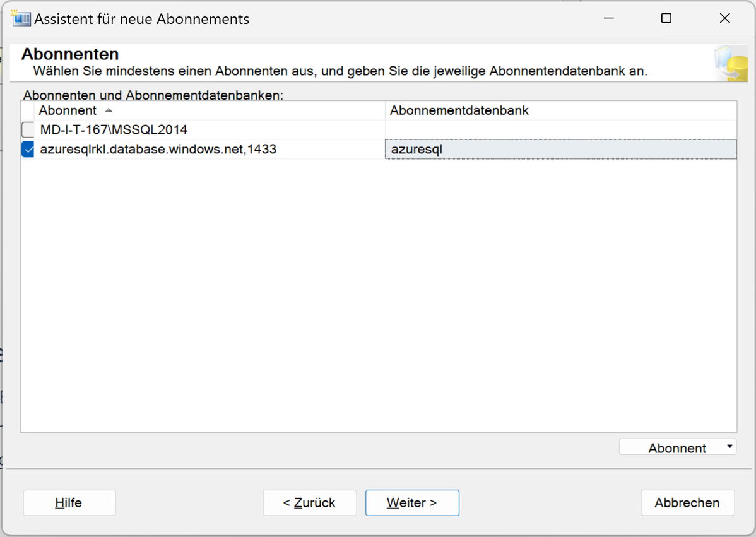Select the MD-I-T-167\MSSQL2014 row text

pyautogui.click(x=114, y=129)
